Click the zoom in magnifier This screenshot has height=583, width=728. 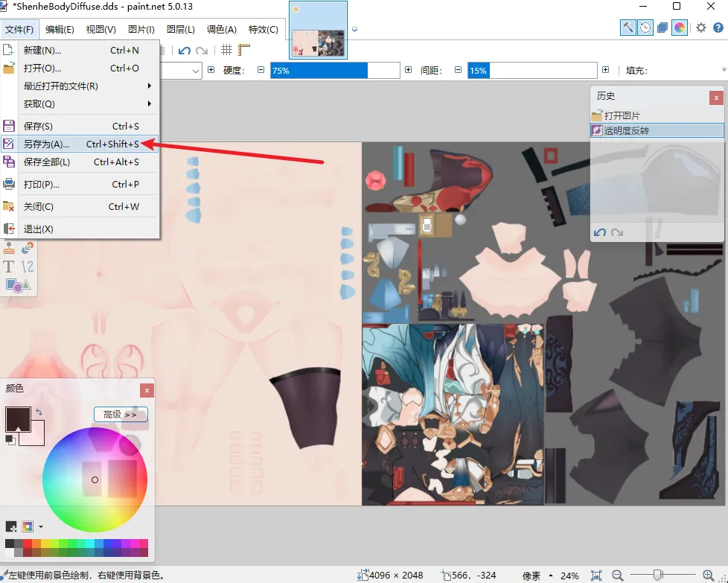point(709,576)
